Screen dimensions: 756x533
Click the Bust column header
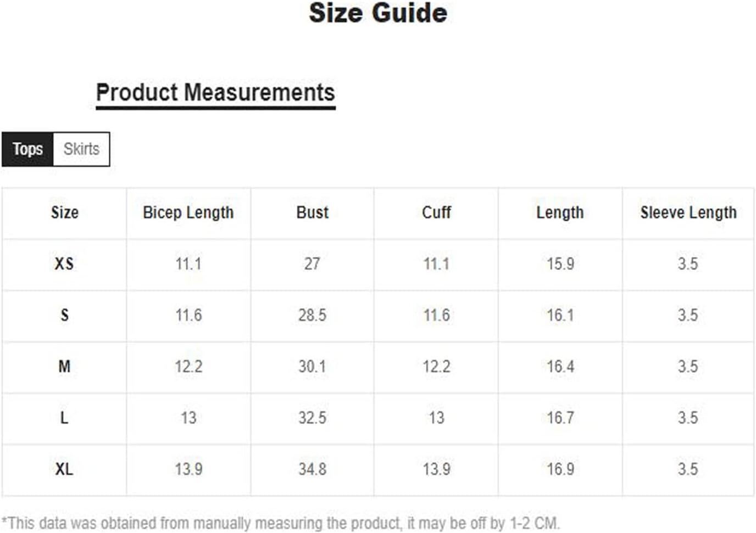[x=312, y=212]
